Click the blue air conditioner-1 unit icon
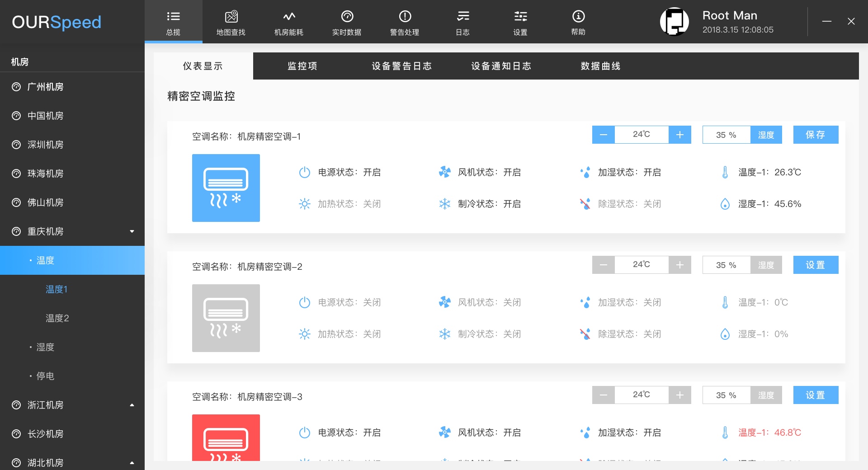 pyautogui.click(x=226, y=188)
